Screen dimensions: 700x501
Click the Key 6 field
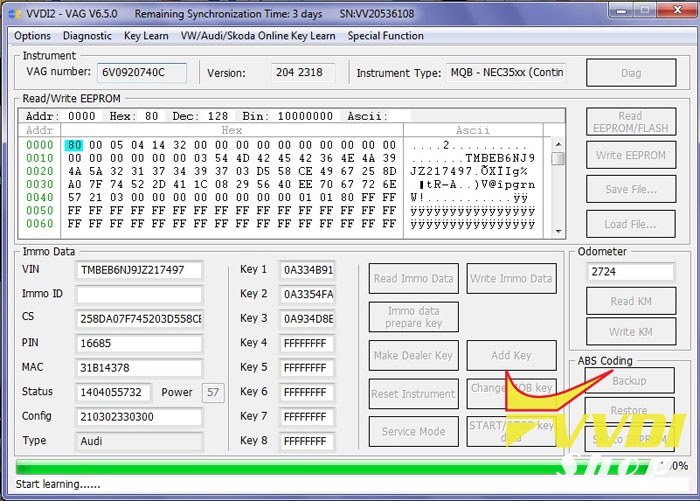307,392
